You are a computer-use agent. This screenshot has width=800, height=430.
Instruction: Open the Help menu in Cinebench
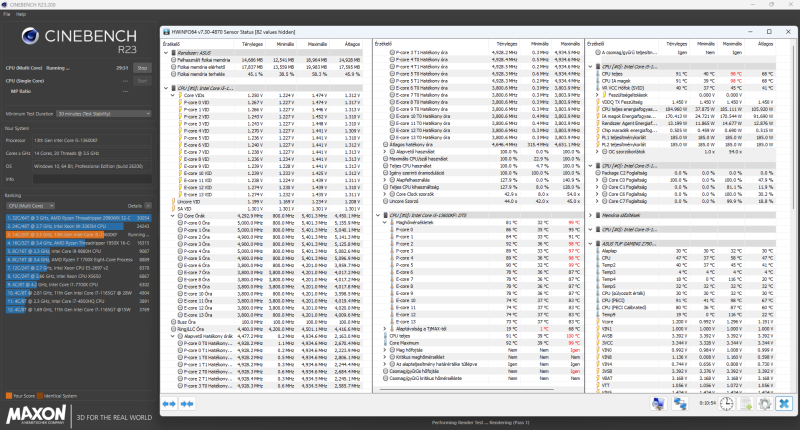click(20, 14)
